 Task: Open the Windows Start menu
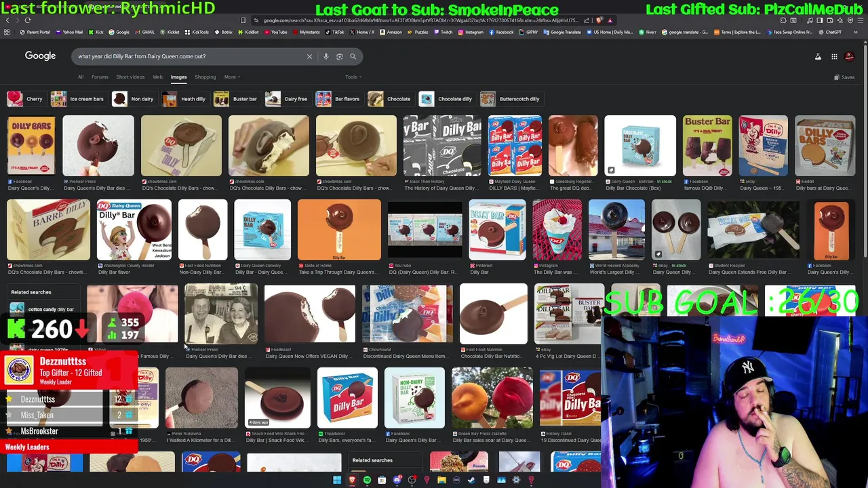337,480
